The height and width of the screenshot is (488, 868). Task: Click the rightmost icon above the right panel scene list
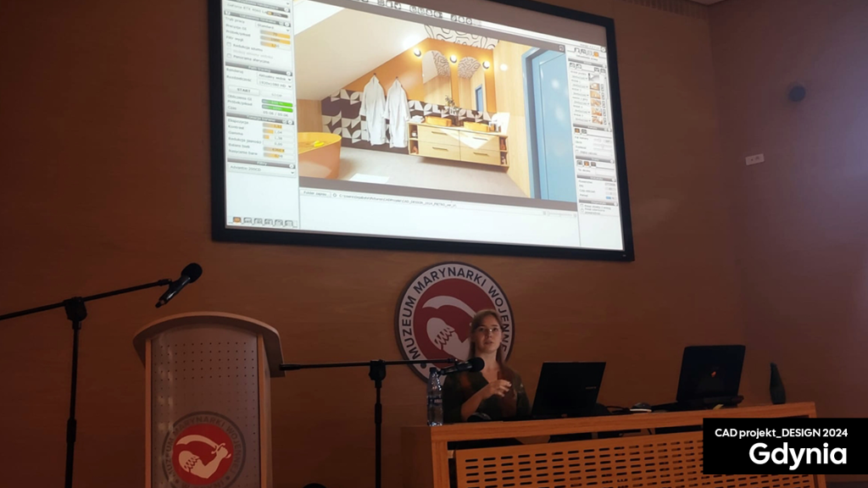(x=603, y=70)
